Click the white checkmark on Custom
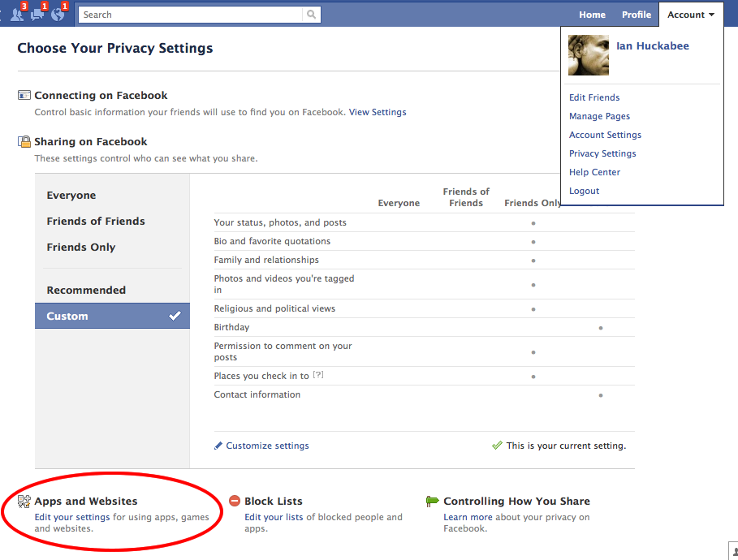 point(175,316)
